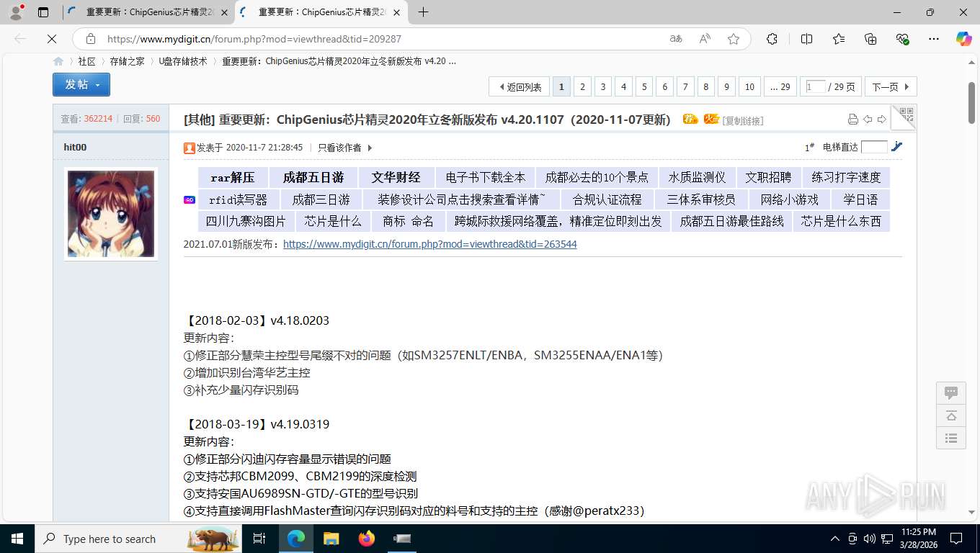This screenshot has width=980, height=553.
Task: Click the taskbar search box
Action: point(137,539)
